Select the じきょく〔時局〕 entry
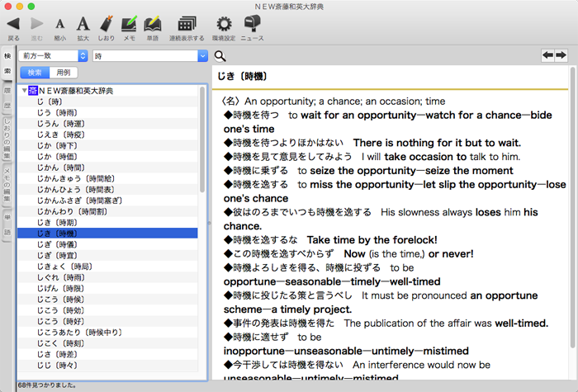This screenshot has width=578, height=392. pyautogui.click(x=107, y=267)
